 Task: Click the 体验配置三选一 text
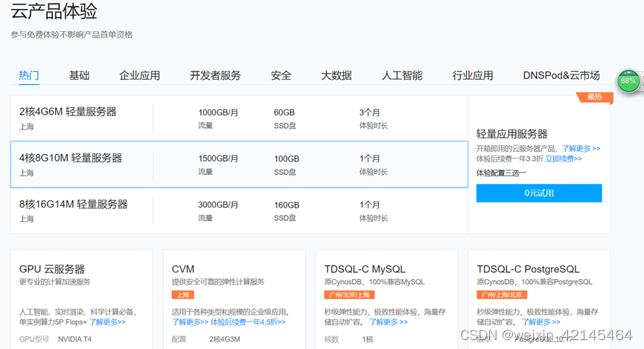501,173
